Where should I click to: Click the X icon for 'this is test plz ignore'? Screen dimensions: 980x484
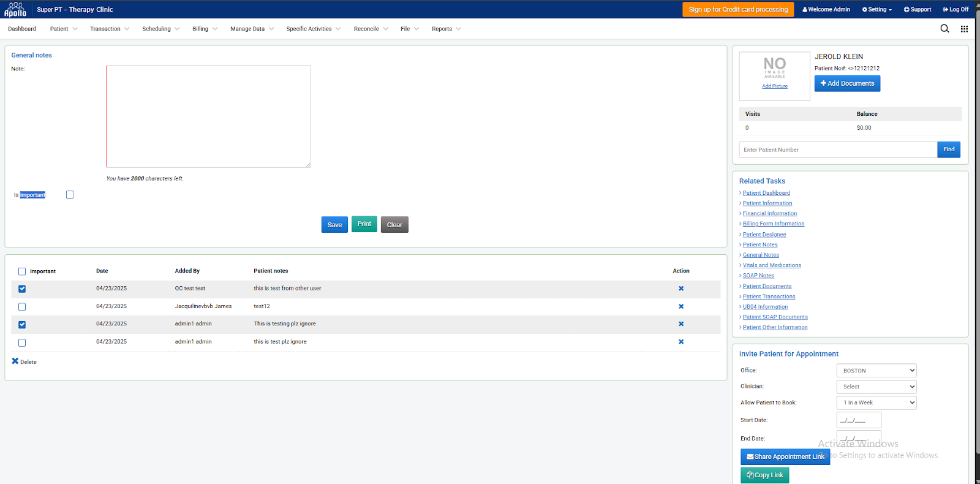(x=681, y=342)
